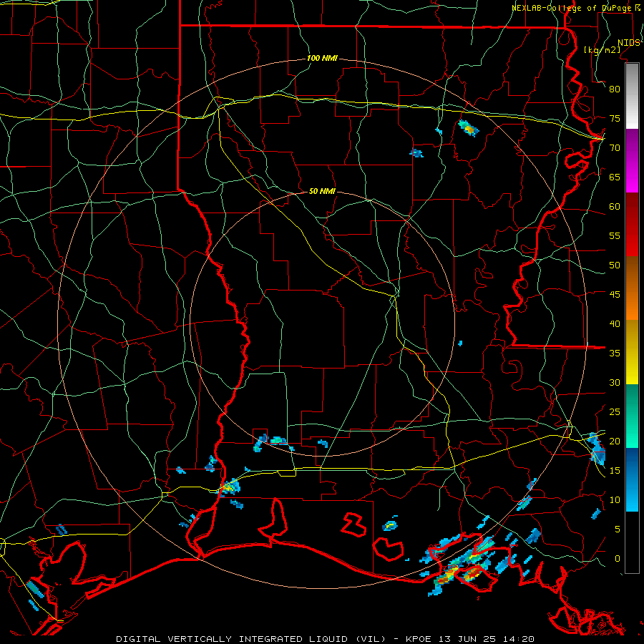The width and height of the screenshot is (644, 644).
Task: Click the legend value "0"
Action: (x=618, y=559)
